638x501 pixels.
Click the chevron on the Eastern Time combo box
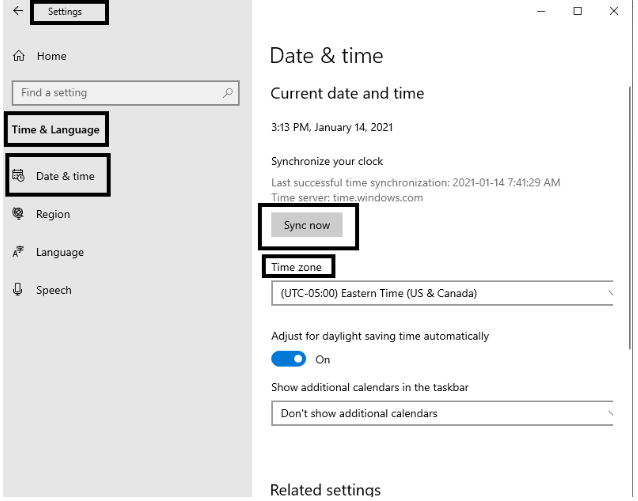point(609,293)
